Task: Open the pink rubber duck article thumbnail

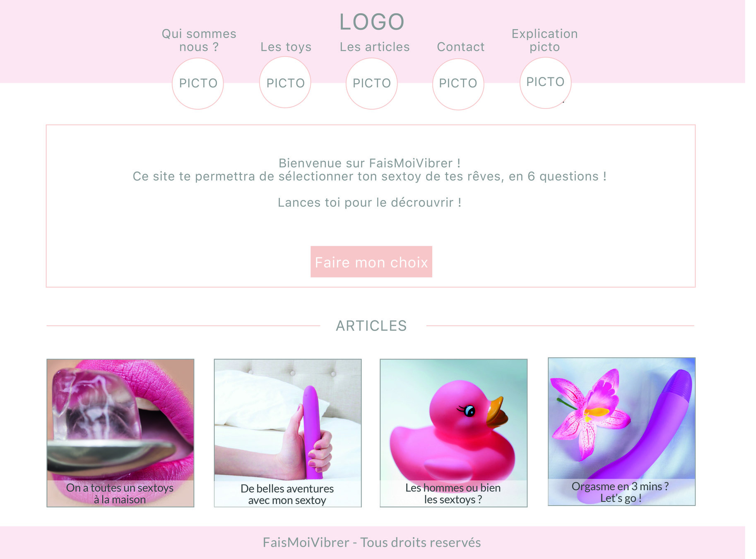Action: point(454,433)
